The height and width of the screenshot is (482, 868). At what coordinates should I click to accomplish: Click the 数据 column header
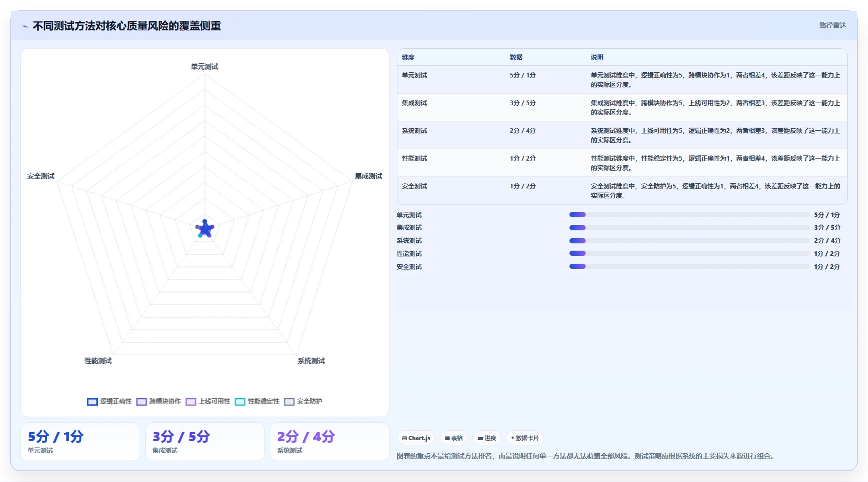pos(516,58)
